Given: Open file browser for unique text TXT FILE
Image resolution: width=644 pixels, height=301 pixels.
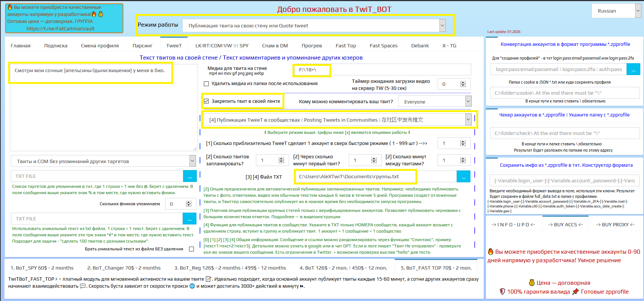Looking at the screenshot, I should pyautogui.click(x=189, y=219).
